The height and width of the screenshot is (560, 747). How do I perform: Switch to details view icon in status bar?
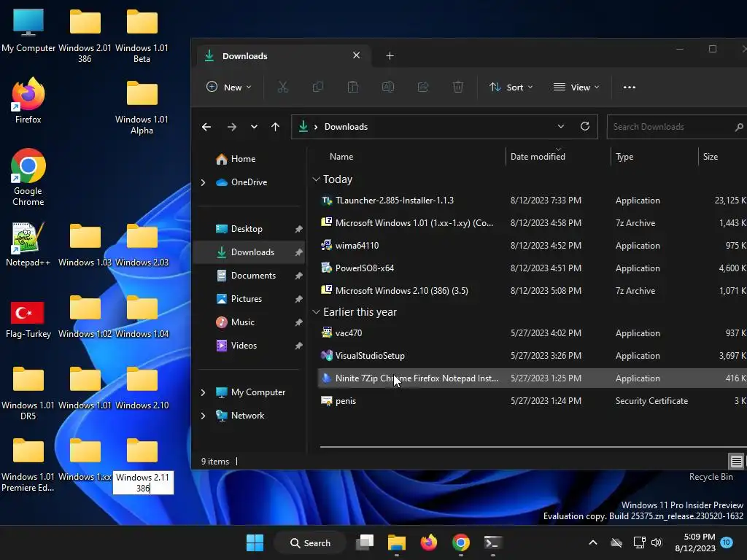737,461
